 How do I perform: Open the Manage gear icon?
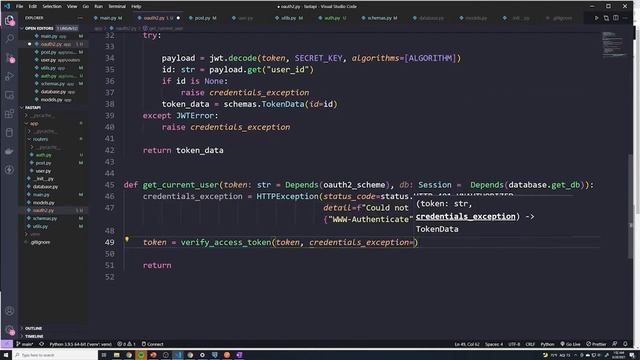9,329
